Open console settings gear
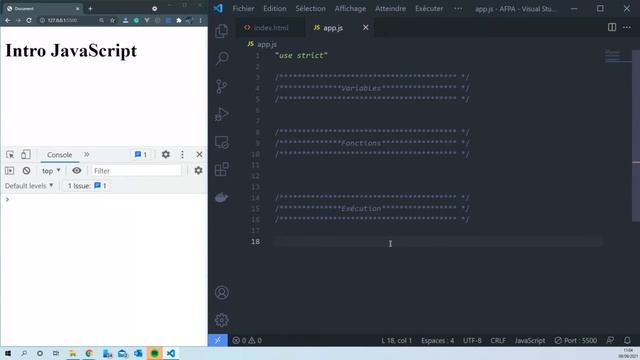Image resolution: width=640 pixels, height=360 pixels. (198, 171)
